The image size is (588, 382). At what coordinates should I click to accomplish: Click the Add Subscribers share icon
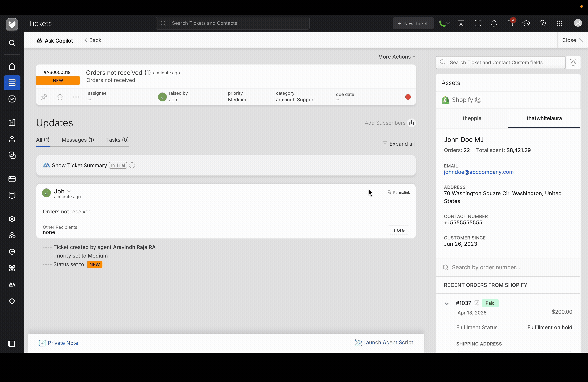coord(412,123)
